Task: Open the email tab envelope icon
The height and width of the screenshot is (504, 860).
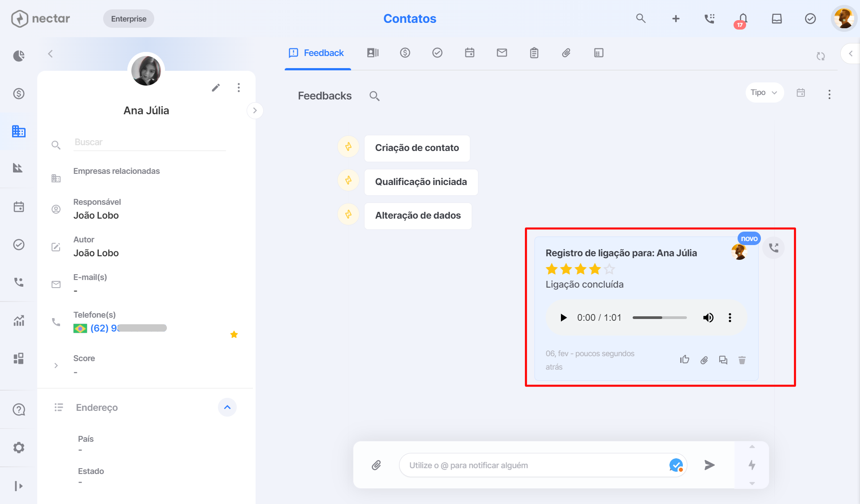Action: click(x=502, y=53)
